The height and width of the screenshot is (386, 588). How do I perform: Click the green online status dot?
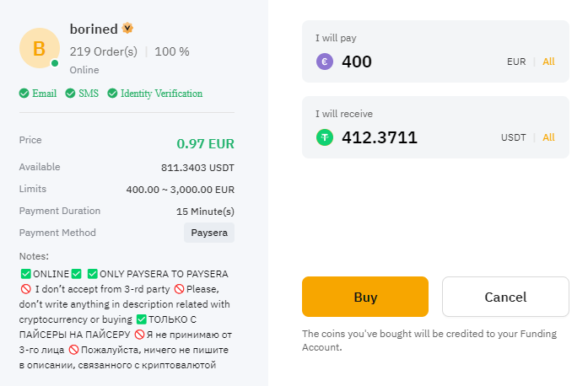click(55, 63)
